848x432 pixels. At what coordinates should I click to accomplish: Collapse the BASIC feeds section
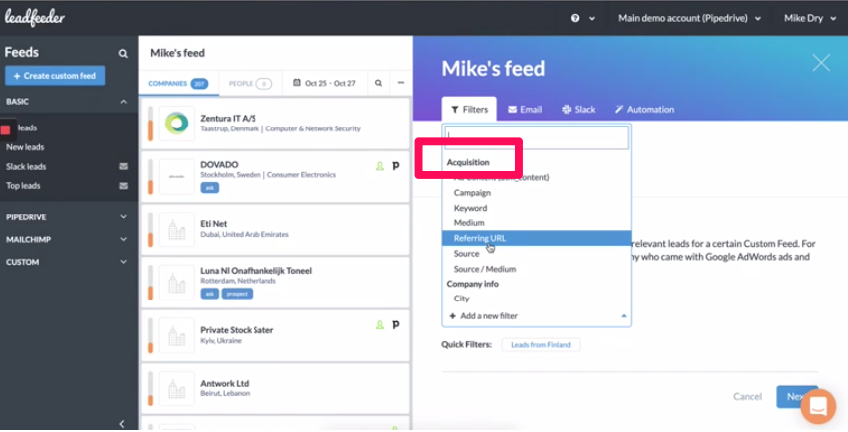point(123,102)
